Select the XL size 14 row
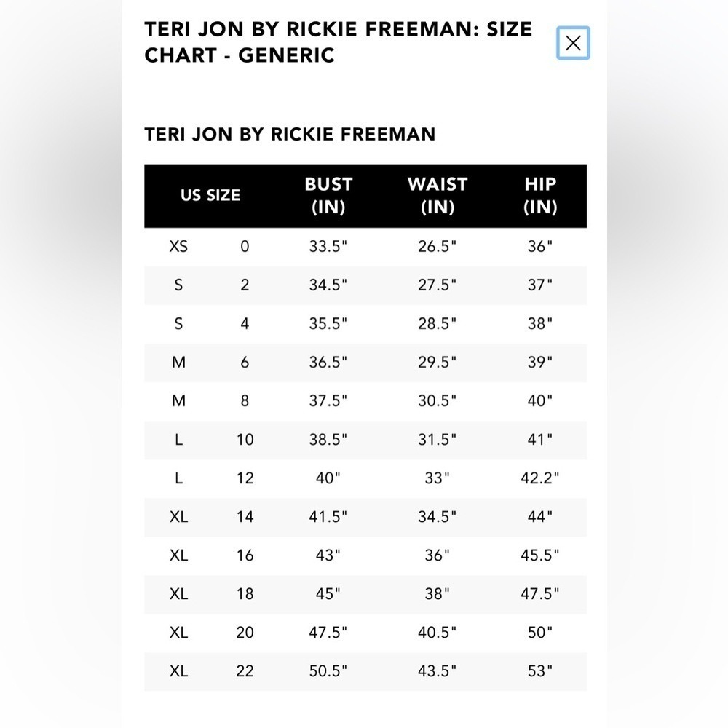728x728 pixels. click(365, 517)
